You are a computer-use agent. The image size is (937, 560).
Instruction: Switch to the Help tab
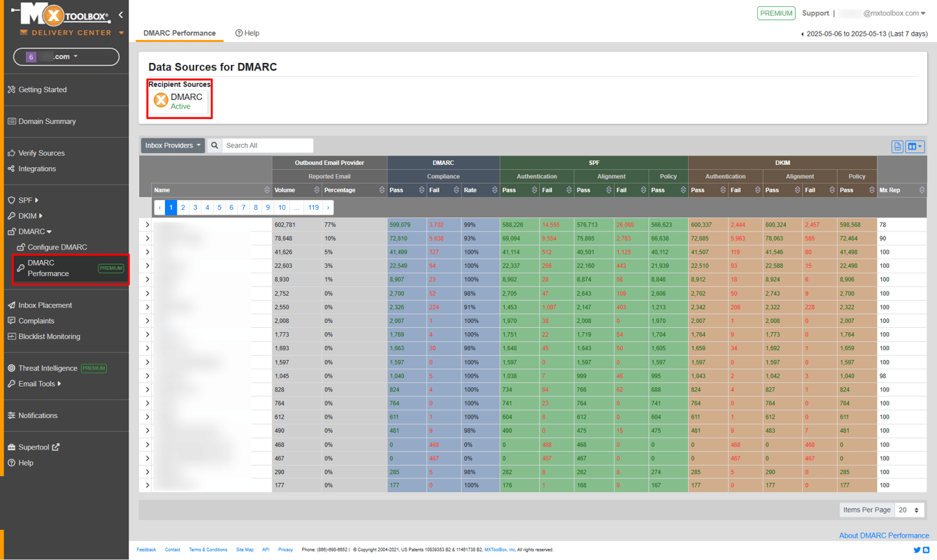coord(247,33)
